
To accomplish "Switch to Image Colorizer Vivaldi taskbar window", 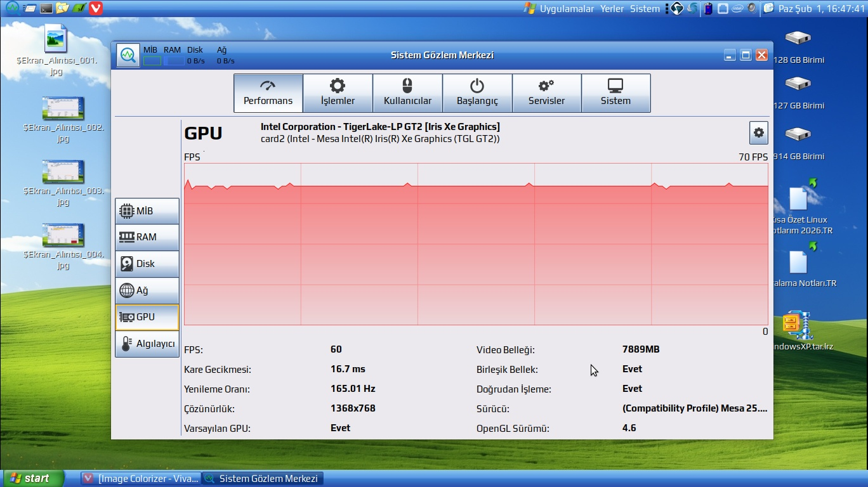I will 141,478.
